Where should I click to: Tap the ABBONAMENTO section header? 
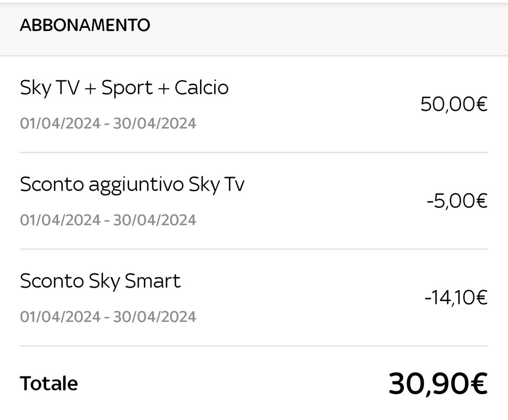pyautogui.click(x=85, y=25)
